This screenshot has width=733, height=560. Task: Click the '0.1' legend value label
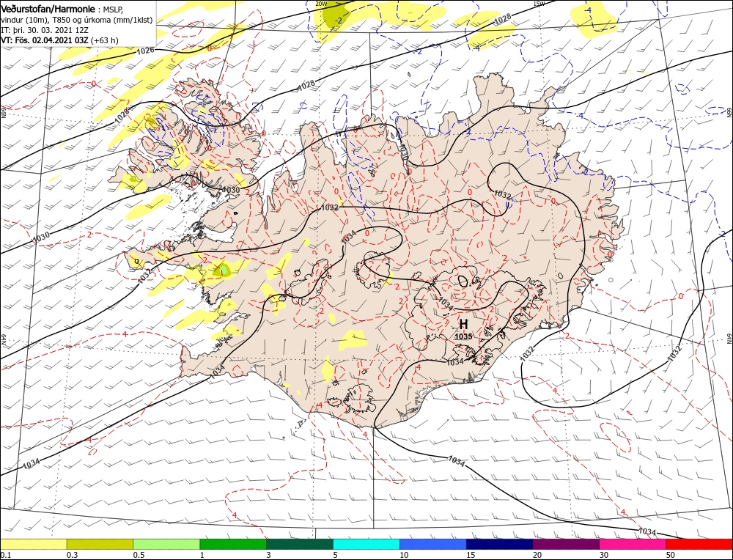(x=6, y=555)
